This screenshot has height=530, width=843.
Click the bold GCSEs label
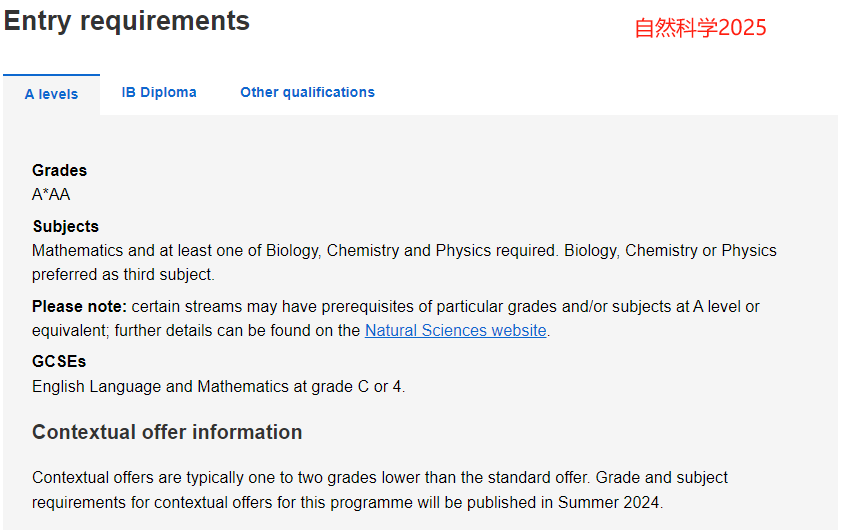click(59, 361)
